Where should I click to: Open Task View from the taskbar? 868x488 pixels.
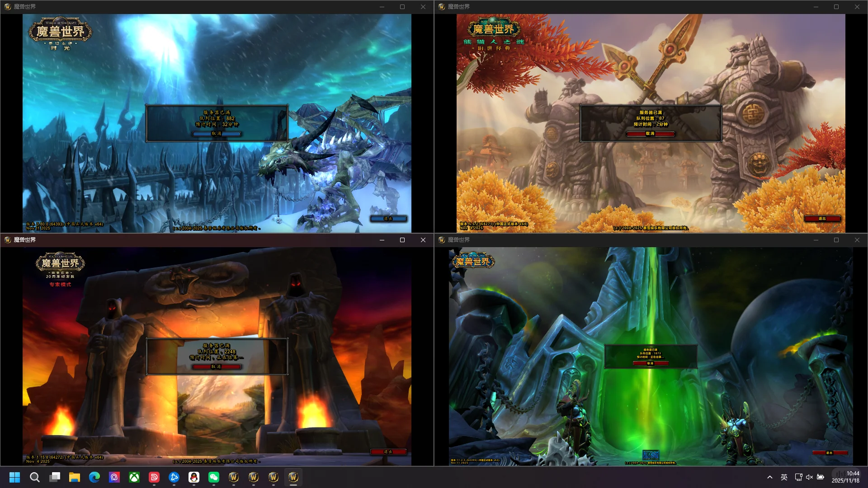pyautogui.click(x=55, y=477)
